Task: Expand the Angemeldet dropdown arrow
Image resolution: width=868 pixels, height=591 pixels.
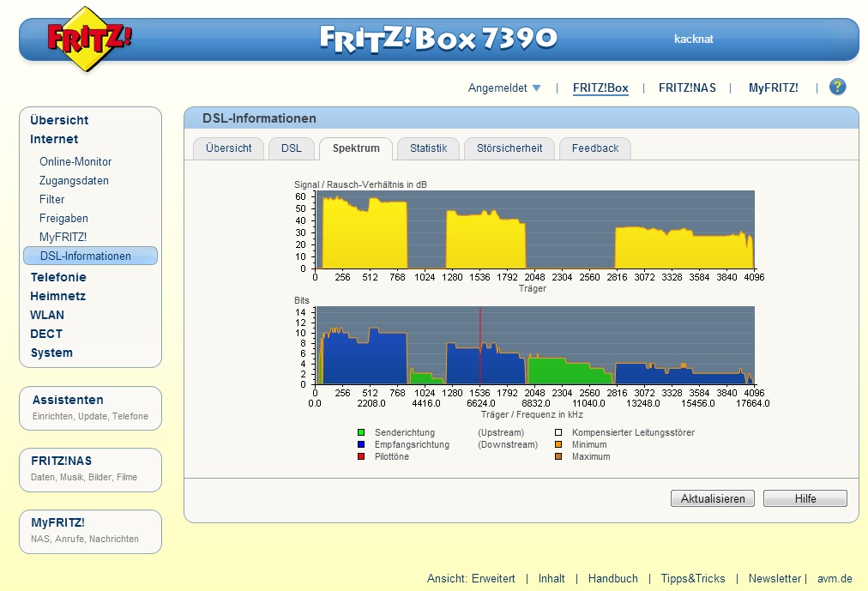Action: coord(536,88)
